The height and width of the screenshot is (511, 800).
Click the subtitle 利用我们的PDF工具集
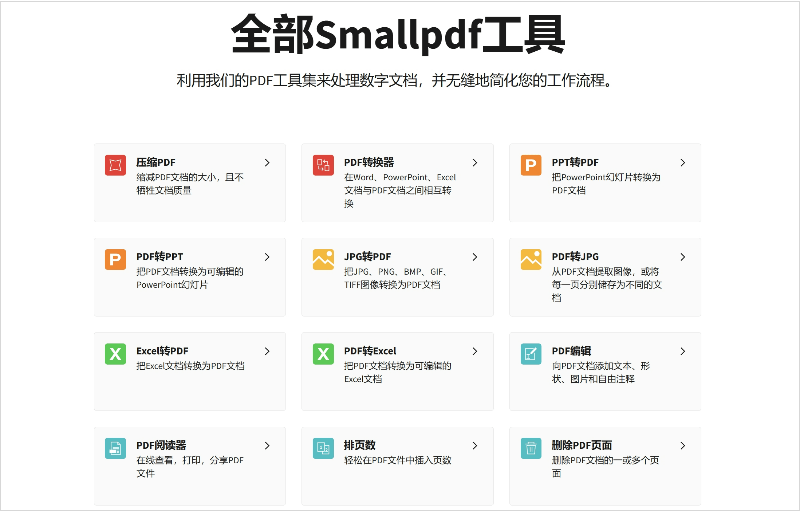[x=395, y=80]
